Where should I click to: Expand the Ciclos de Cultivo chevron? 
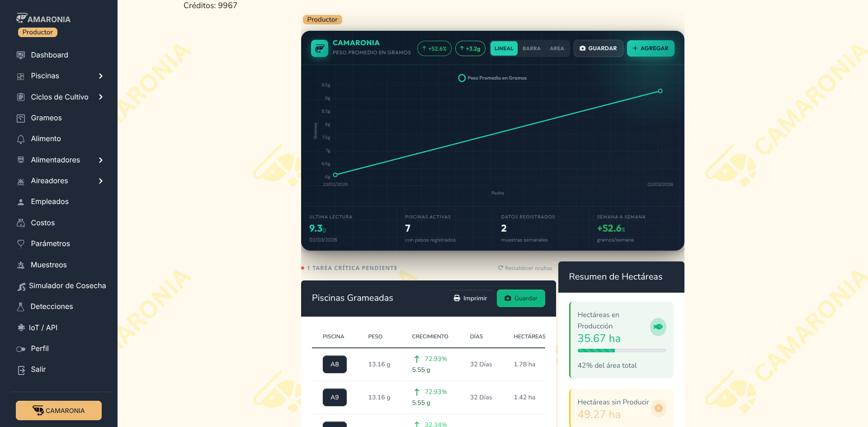[101, 97]
